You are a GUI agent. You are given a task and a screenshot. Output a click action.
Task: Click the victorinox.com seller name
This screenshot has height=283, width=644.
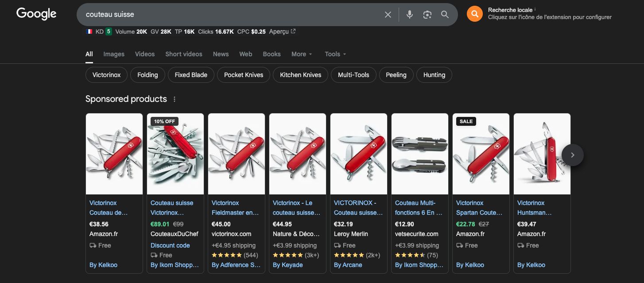pos(231,234)
